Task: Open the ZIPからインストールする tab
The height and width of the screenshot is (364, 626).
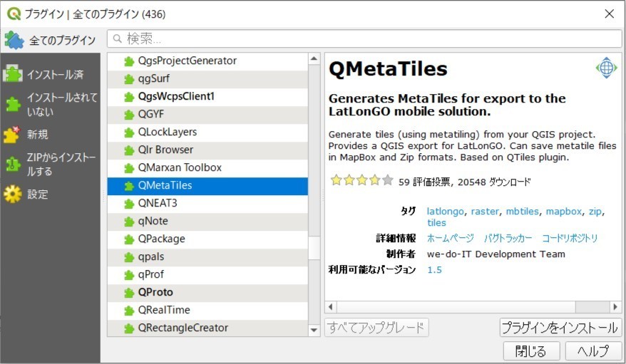Action: point(51,165)
